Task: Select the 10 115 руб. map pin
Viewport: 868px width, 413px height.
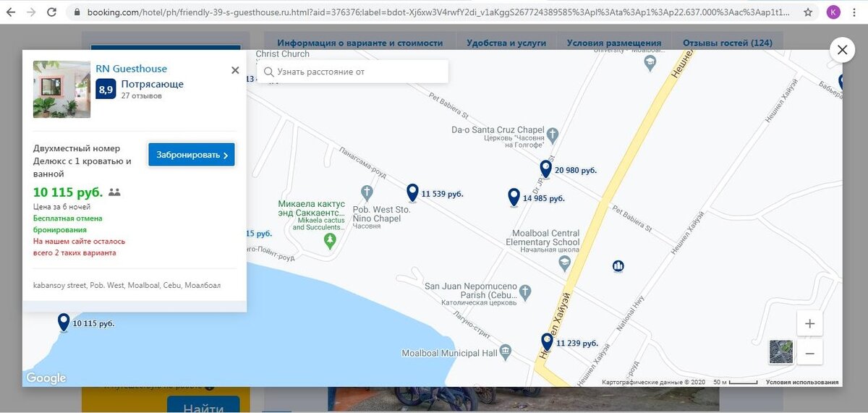Action: coord(64,322)
